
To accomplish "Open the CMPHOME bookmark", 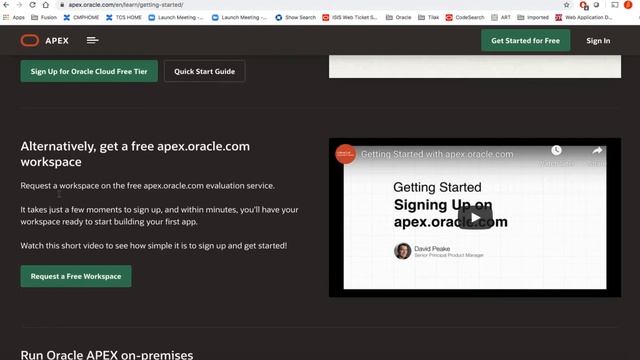I will [x=81, y=18].
